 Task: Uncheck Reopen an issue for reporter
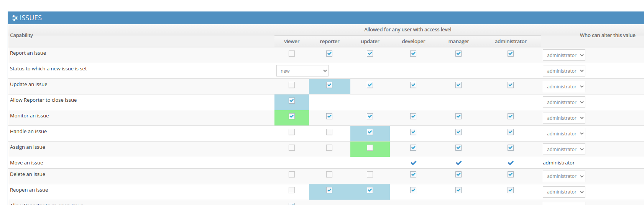[329, 190]
